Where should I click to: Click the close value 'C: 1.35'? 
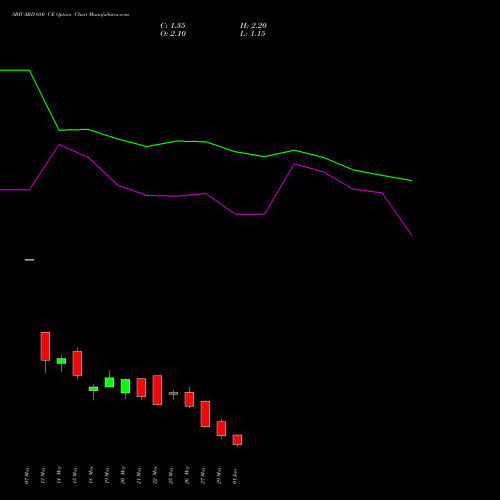point(173,26)
